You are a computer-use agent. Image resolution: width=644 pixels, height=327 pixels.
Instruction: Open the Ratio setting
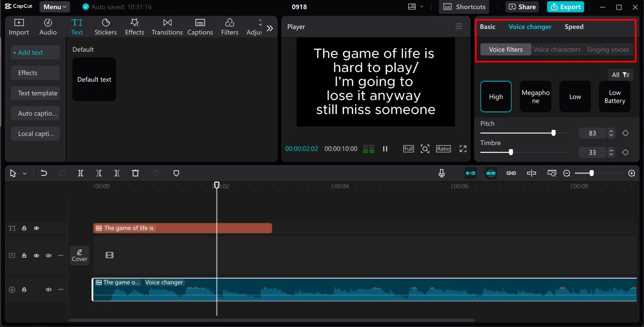443,149
